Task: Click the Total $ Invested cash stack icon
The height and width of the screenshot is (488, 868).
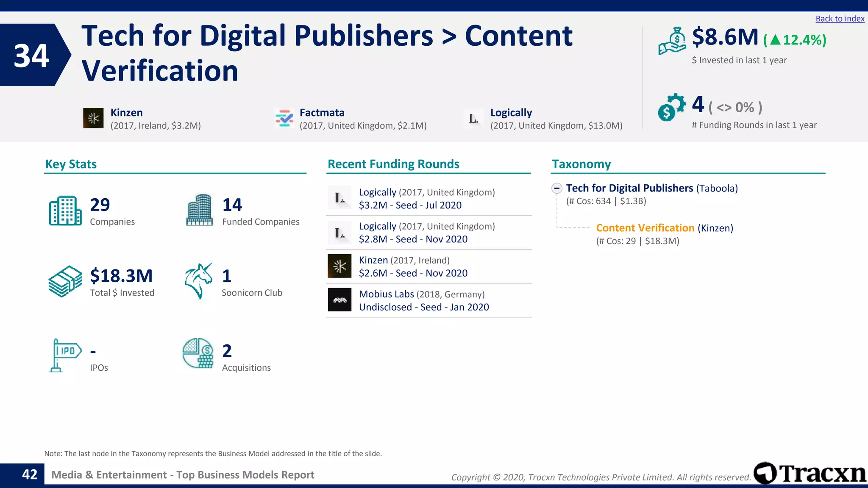Action: 65,281
